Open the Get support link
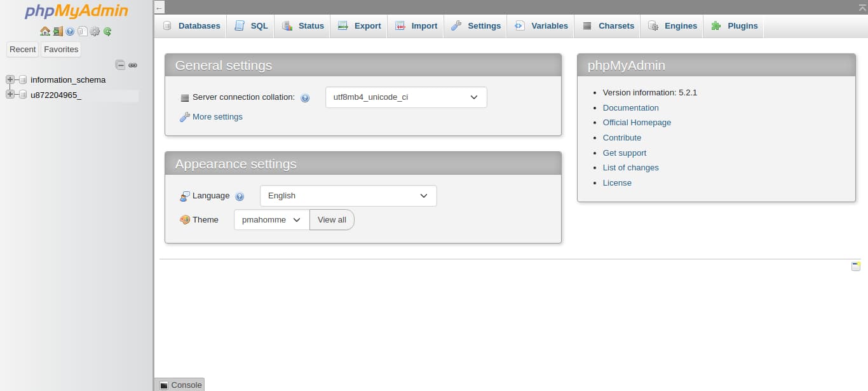 (625, 153)
